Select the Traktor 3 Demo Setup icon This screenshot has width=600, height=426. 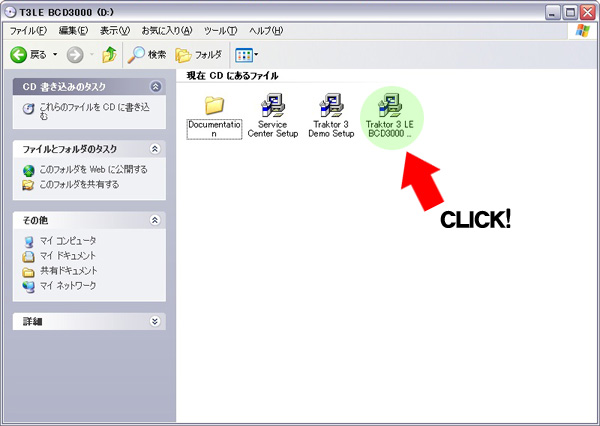pyautogui.click(x=331, y=105)
